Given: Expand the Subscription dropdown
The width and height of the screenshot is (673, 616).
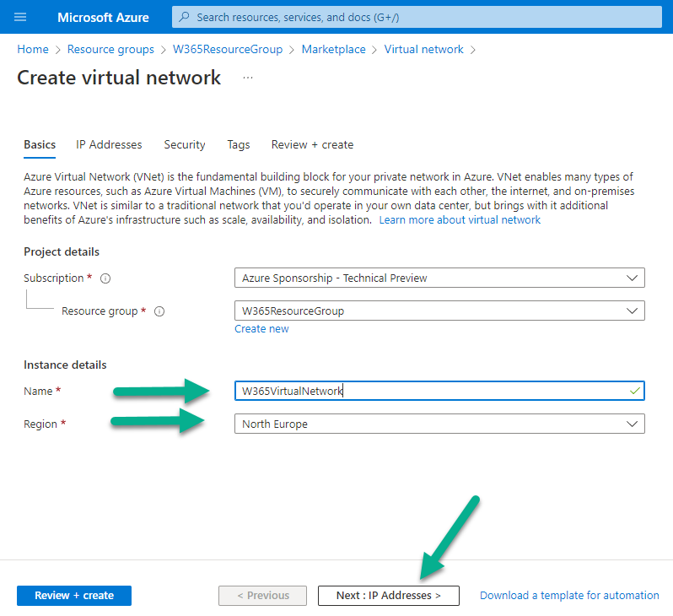Looking at the screenshot, I should pyautogui.click(x=439, y=278).
